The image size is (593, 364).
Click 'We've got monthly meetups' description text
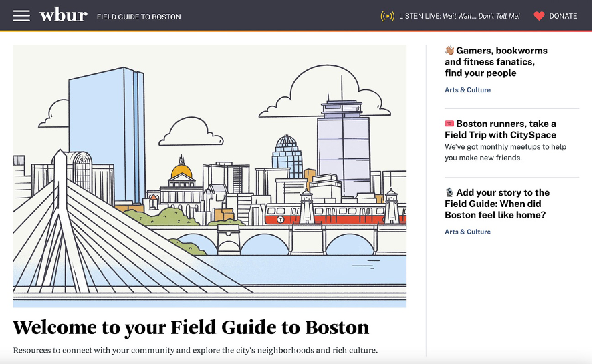tap(505, 152)
